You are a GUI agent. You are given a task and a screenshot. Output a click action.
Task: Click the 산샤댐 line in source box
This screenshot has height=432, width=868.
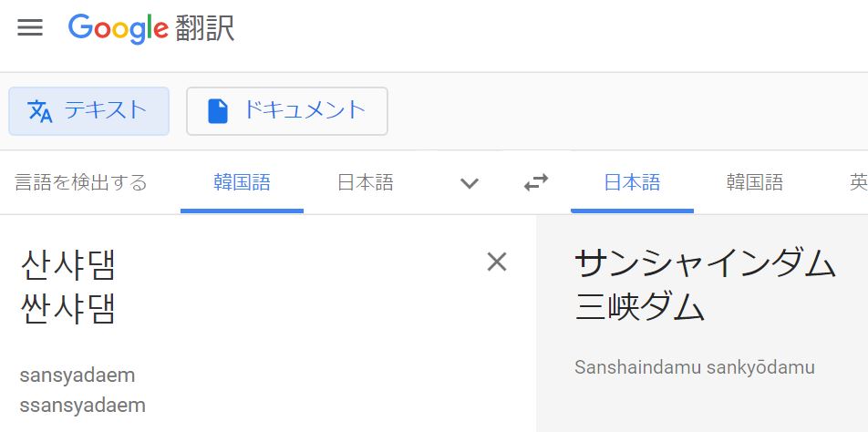68,265
